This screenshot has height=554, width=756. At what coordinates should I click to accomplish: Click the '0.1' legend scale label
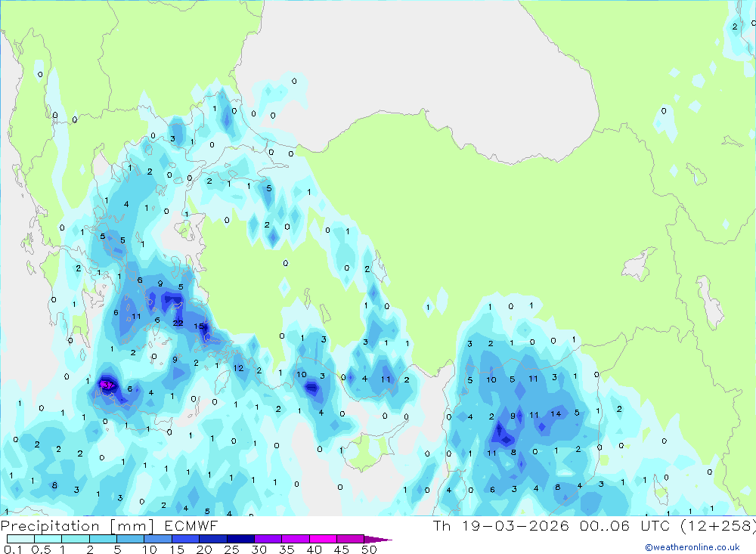pos(13,549)
